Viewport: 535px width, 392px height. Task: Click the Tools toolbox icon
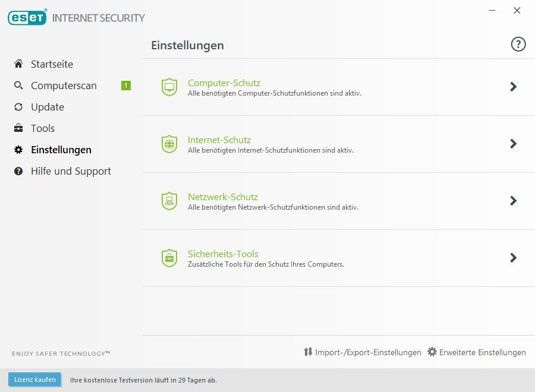pos(18,128)
